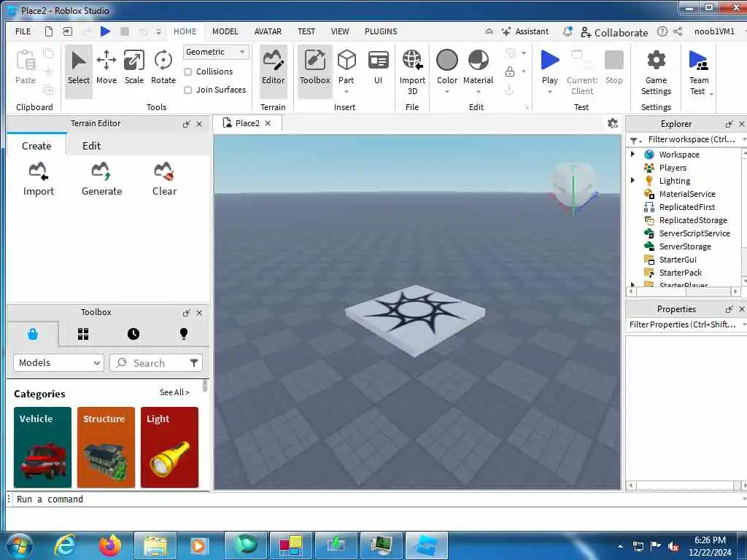
Task: Open the notifications bell icon
Action: pos(568,31)
